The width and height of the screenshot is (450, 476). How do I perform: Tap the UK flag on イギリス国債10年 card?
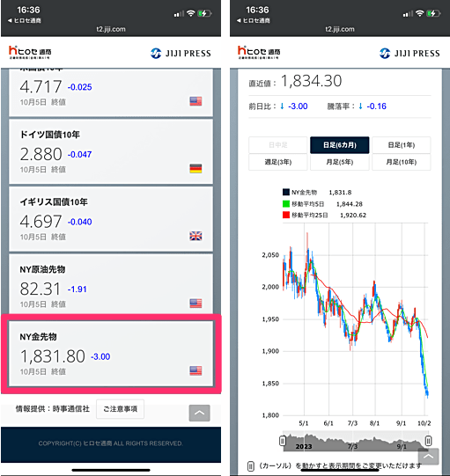tap(195, 236)
